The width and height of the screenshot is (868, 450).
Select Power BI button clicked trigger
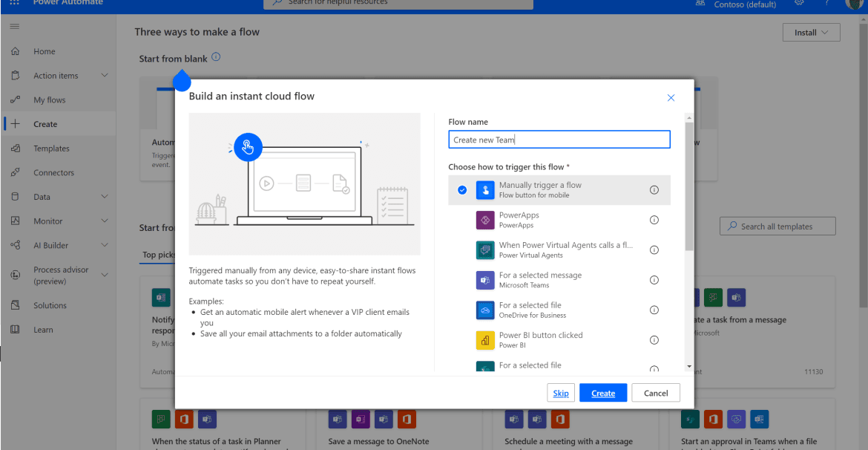coord(559,339)
